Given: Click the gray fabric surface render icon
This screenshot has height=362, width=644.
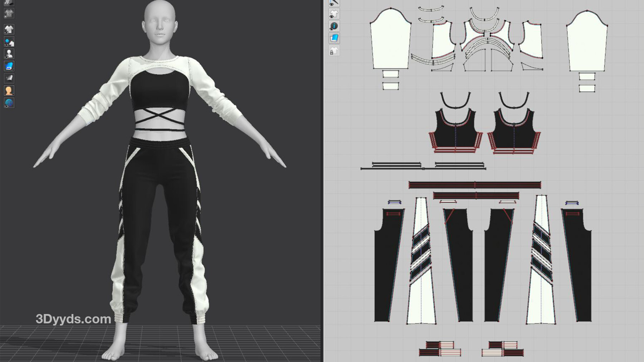Looking at the screenshot, I should coord(9,78).
